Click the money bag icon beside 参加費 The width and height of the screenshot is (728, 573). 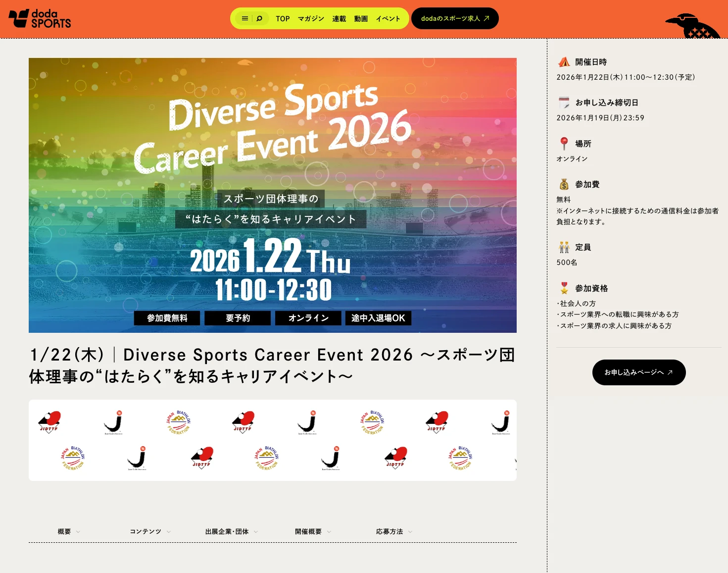[x=564, y=184]
